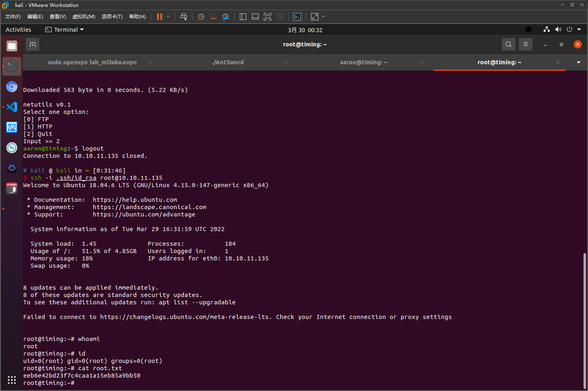Switch to sudo openvpn lab_mi3aka.ovpn tab
The height and width of the screenshot is (391, 588).
(92, 62)
